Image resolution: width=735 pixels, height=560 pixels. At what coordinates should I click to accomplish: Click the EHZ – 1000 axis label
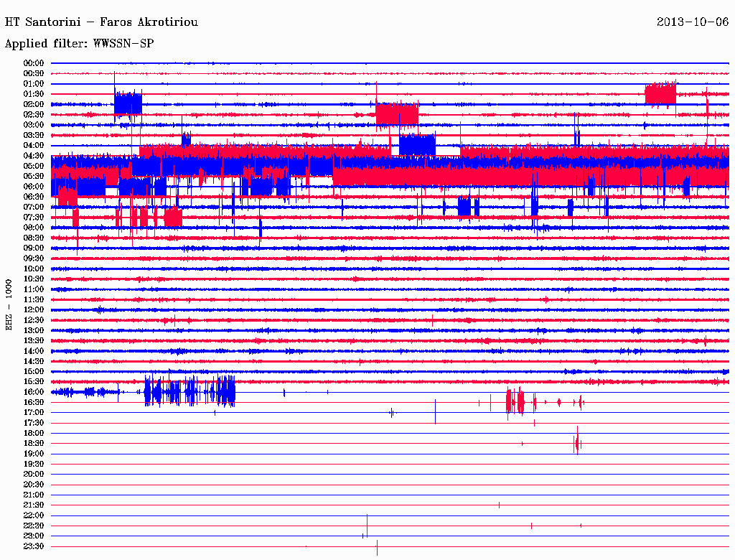click(9, 305)
